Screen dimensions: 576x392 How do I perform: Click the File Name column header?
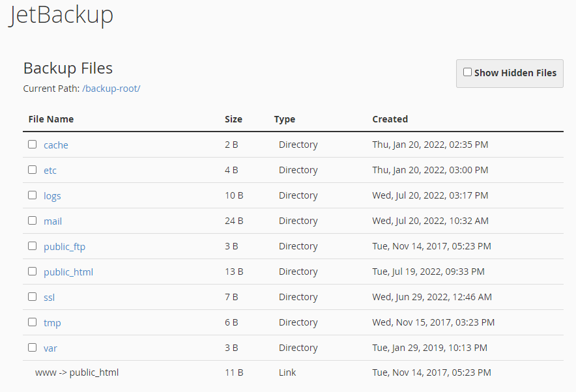pyautogui.click(x=51, y=119)
